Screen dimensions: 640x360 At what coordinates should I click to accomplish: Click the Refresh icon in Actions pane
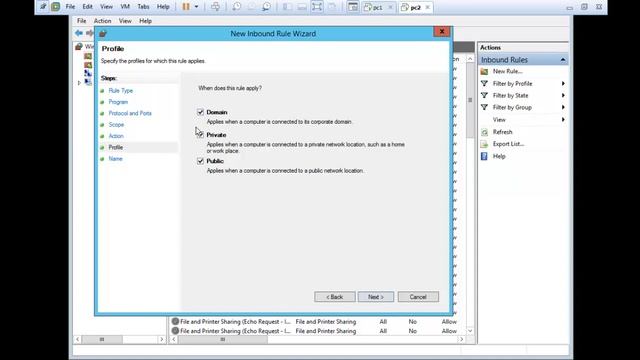(x=484, y=132)
